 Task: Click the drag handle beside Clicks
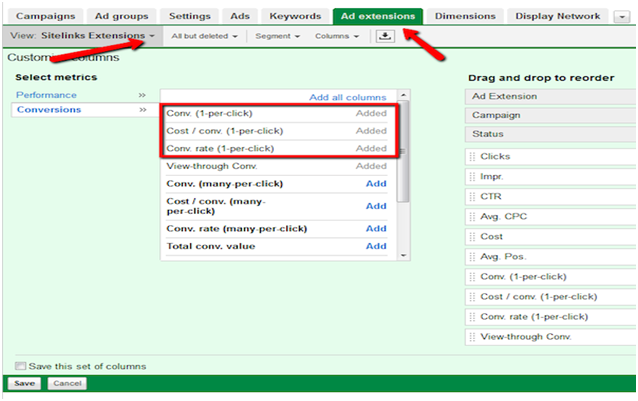(x=472, y=157)
